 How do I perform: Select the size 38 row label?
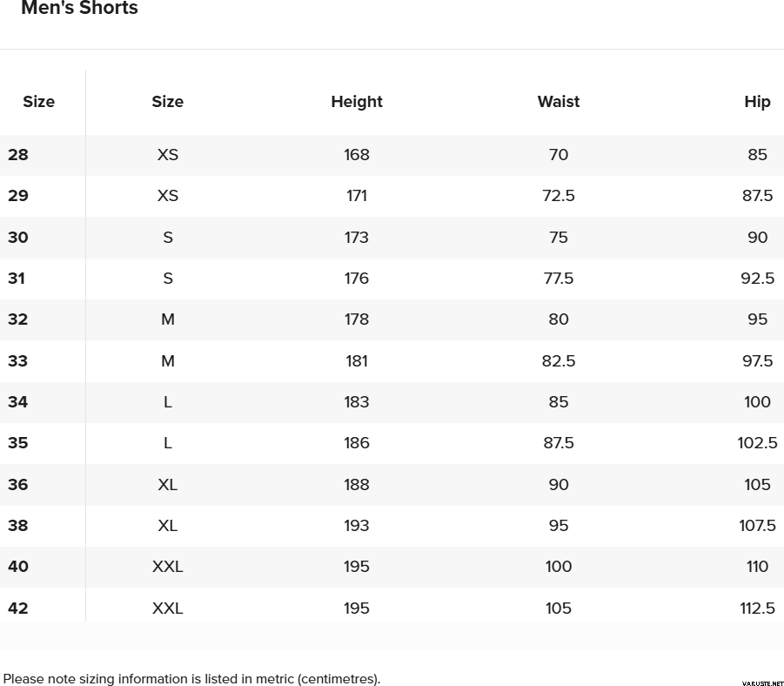[18, 526]
